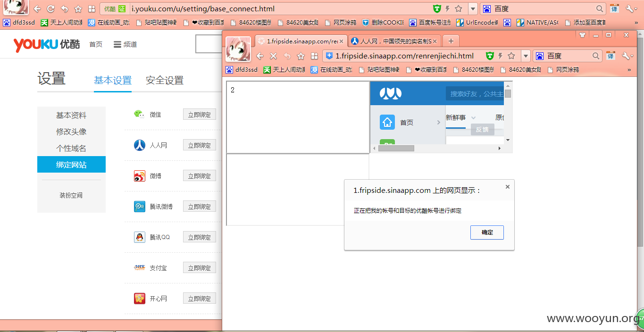Click the Renren frame horizontal scrollbar thumb
Viewport: 644px width, 332px height.
click(396, 148)
